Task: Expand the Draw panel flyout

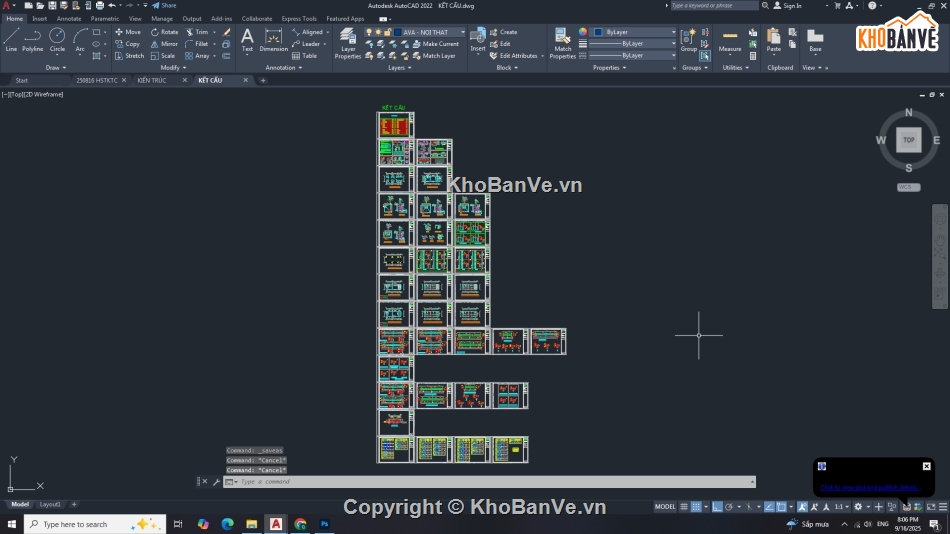Action: tap(55, 68)
